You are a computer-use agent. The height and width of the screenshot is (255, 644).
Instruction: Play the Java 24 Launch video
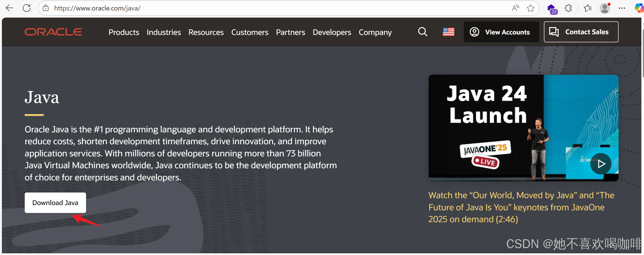601,164
